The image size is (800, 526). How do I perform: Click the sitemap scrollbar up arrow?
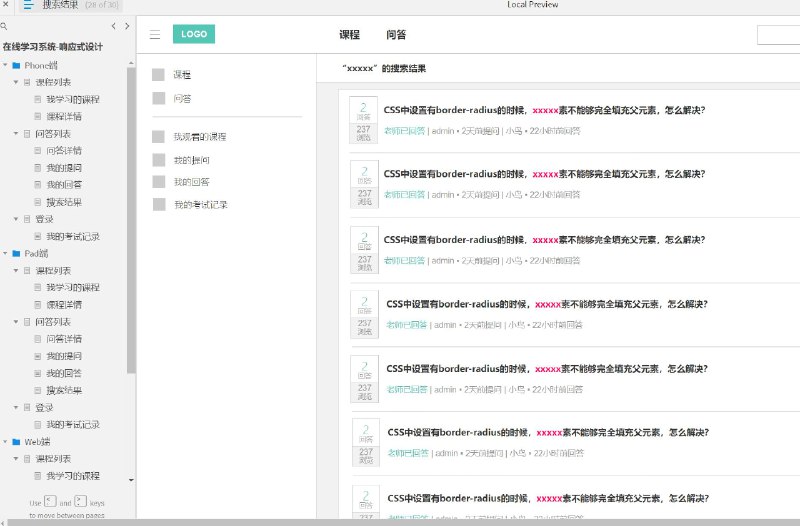point(131,63)
